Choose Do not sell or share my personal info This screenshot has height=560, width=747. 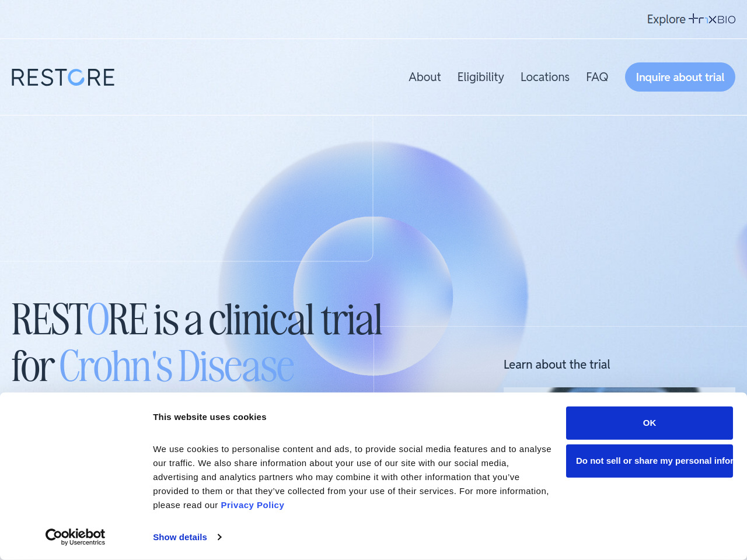pos(650,461)
